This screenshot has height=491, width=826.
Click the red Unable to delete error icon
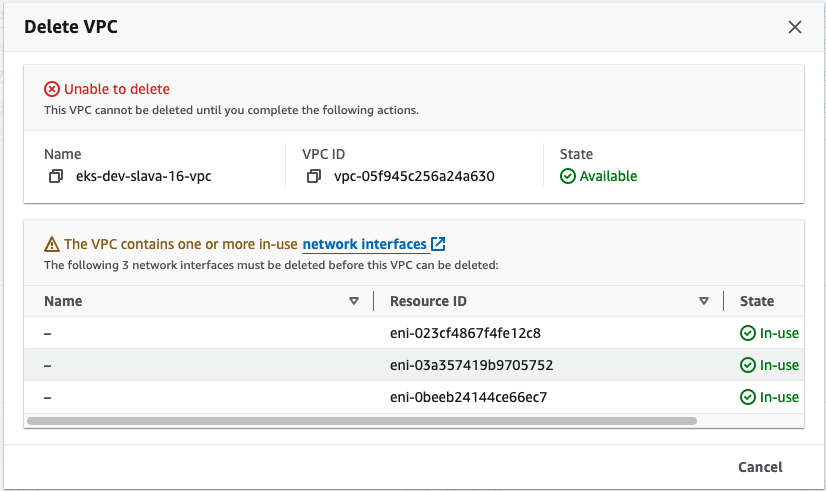click(x=52, y=89)
